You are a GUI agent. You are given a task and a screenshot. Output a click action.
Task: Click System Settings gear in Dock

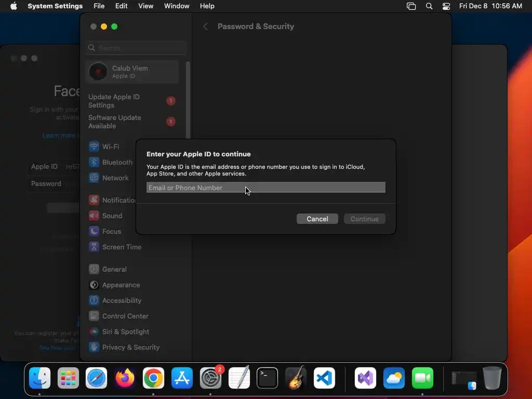click(210, 378)
